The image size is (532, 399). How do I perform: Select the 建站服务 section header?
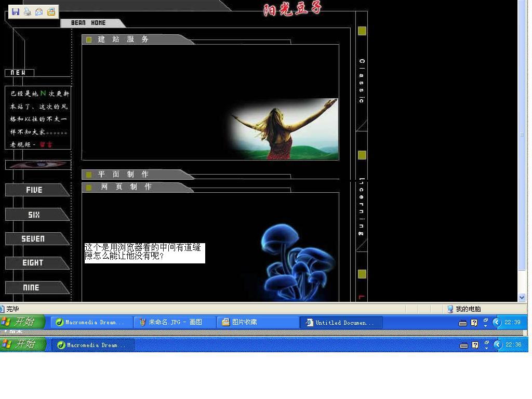[124, 39]
